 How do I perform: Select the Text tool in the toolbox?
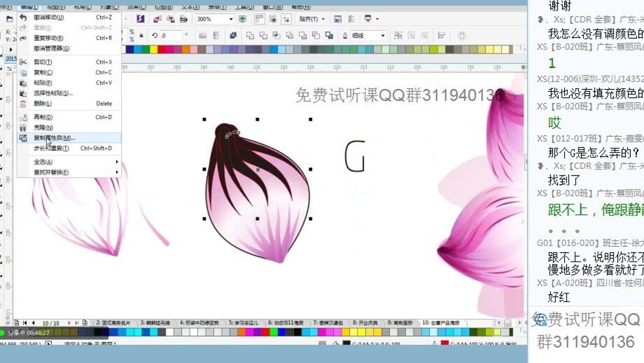click(4, 188)
